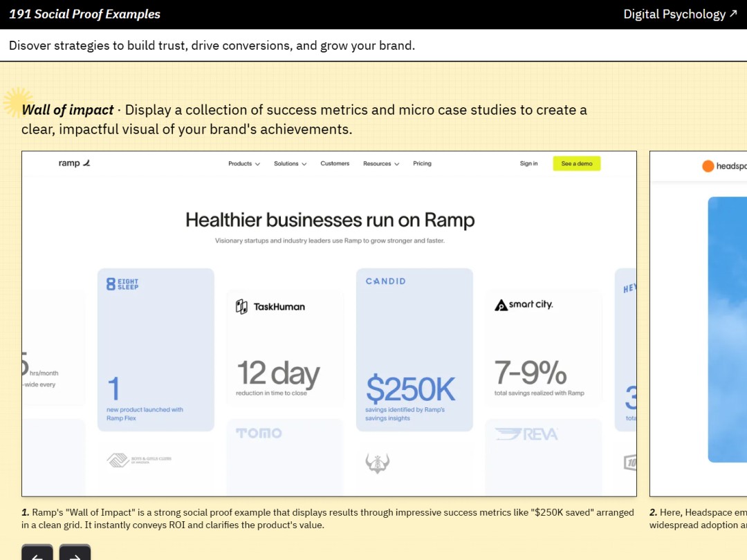Click the Visionary startups subtitle text

pyautogui.click(x=330, y=241)
